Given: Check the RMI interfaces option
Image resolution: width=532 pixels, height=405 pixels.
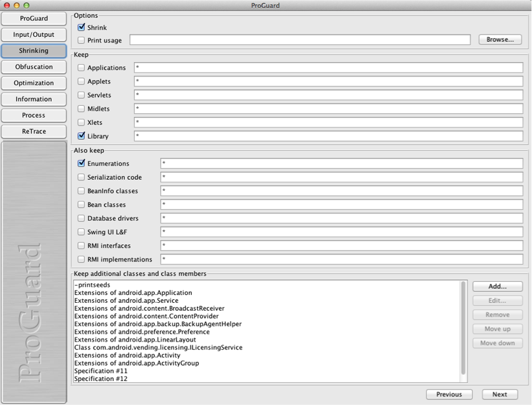Looking at the screenshot, I should point(81,246).
